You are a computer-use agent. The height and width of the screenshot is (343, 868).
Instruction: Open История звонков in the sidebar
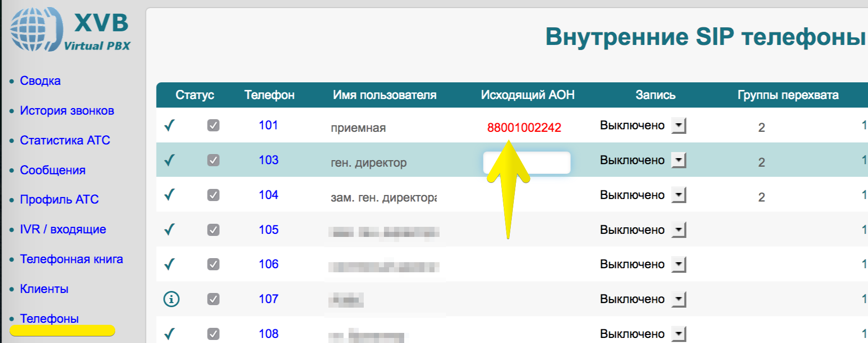(x=67, y=111)
